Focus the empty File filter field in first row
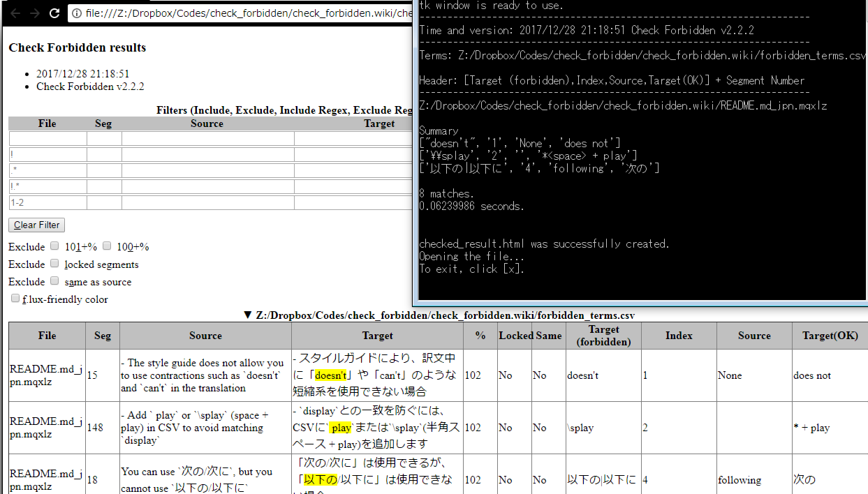Image resolution: width=868 pixels, height=494 pixels. tap(47, 139)
